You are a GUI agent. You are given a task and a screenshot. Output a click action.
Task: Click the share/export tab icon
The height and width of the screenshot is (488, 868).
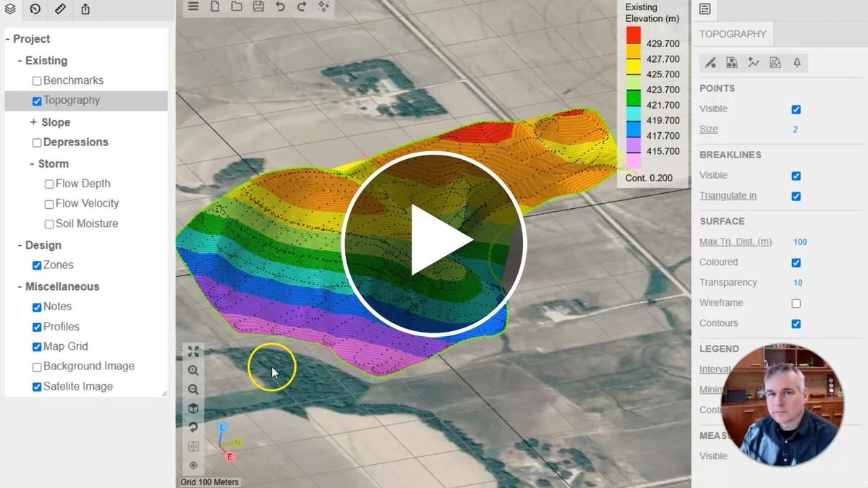point(86,9)
